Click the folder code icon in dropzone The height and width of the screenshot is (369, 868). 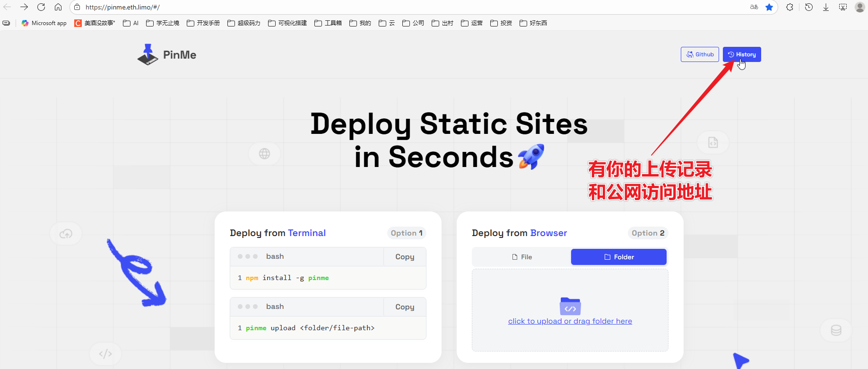(x=570, y=306)
